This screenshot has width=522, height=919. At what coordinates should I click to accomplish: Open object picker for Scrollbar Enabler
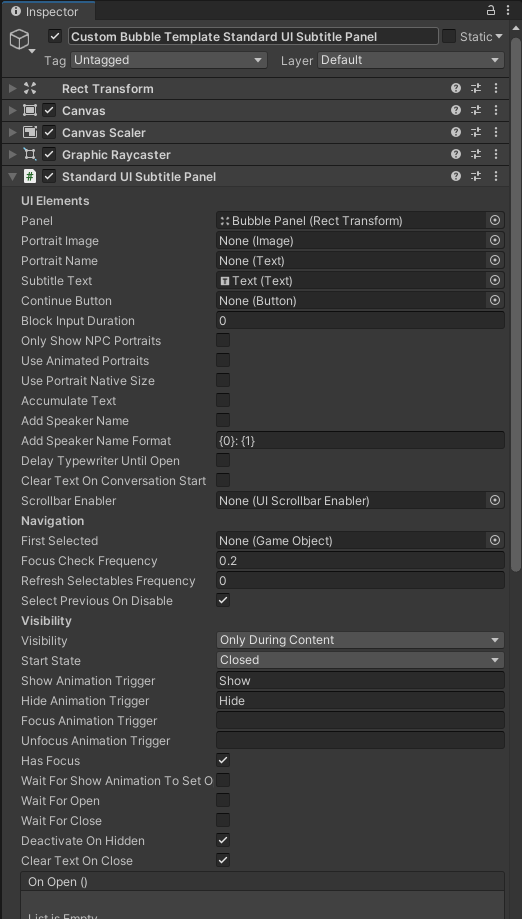[495, 501]
